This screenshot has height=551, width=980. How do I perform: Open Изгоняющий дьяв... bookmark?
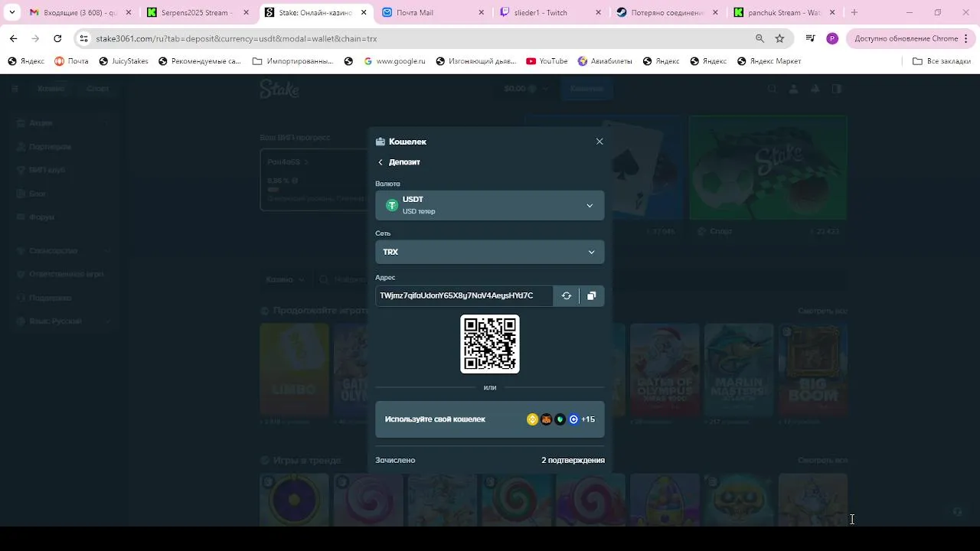coord(476,61)
